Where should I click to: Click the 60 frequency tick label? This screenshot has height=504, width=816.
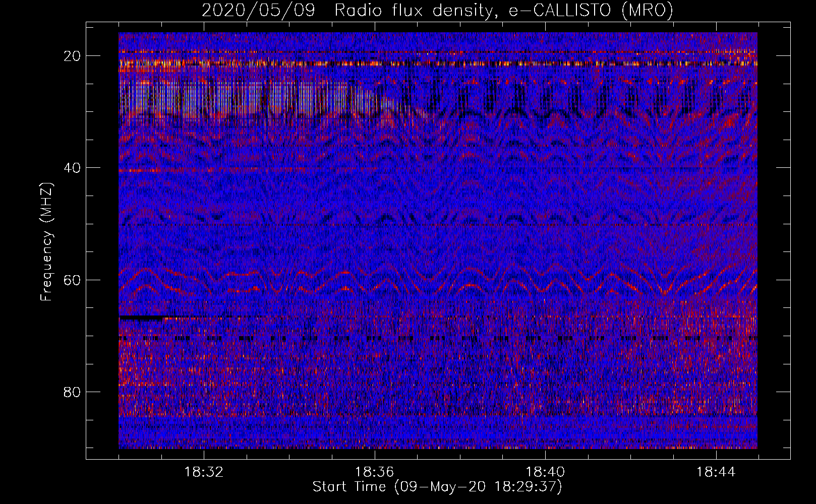[72, 280]
